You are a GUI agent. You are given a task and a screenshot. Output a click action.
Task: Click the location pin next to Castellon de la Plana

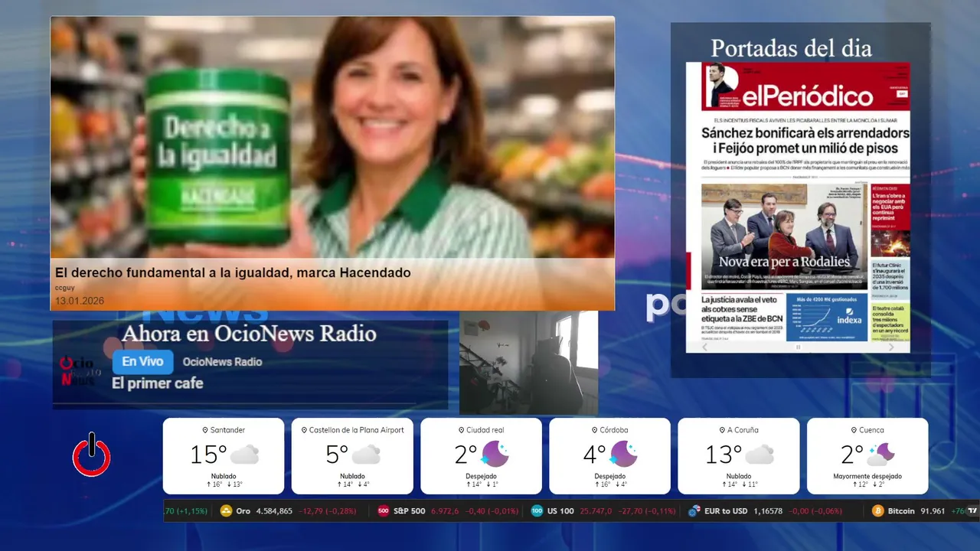point(304,430)
